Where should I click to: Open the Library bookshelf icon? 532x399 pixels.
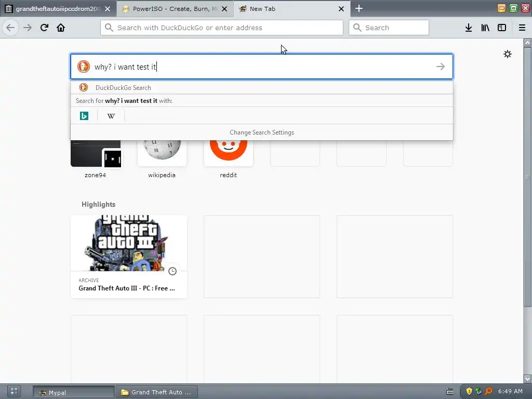click(x=485, y=28)
